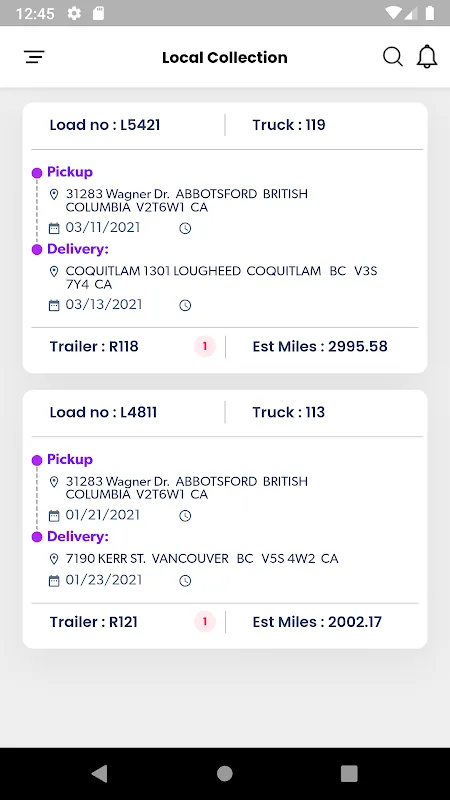Open notifications bell icon
Viewport: 450px width, 800px height.
pyautogui.click(x=427, y=57)
